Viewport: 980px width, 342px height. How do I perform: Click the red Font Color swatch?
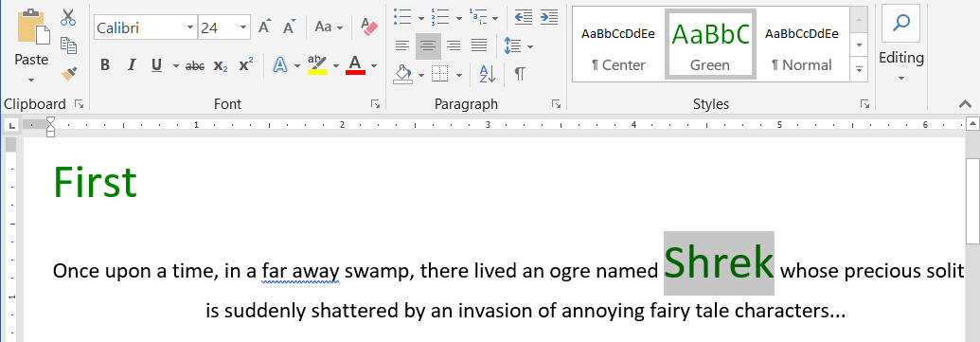coord(355,65)
